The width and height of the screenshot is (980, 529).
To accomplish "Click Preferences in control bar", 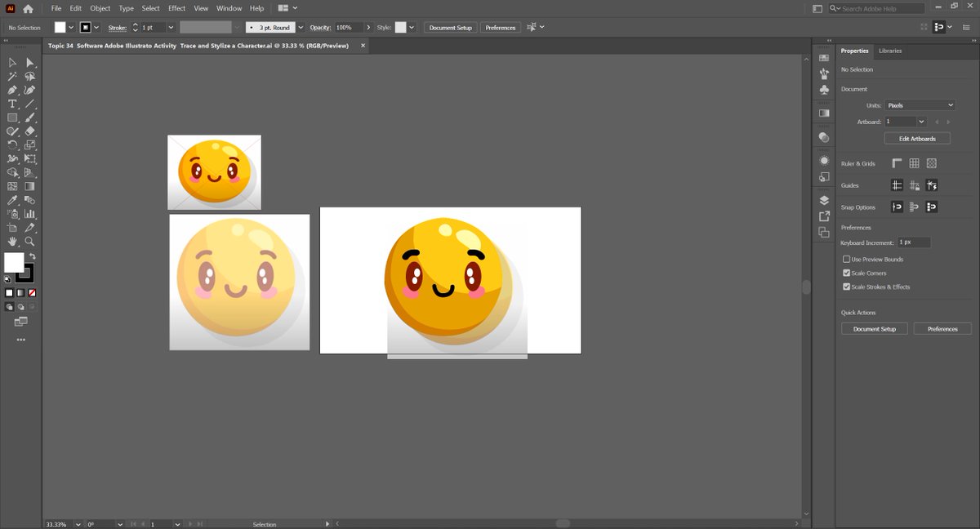I will [501, 28].
